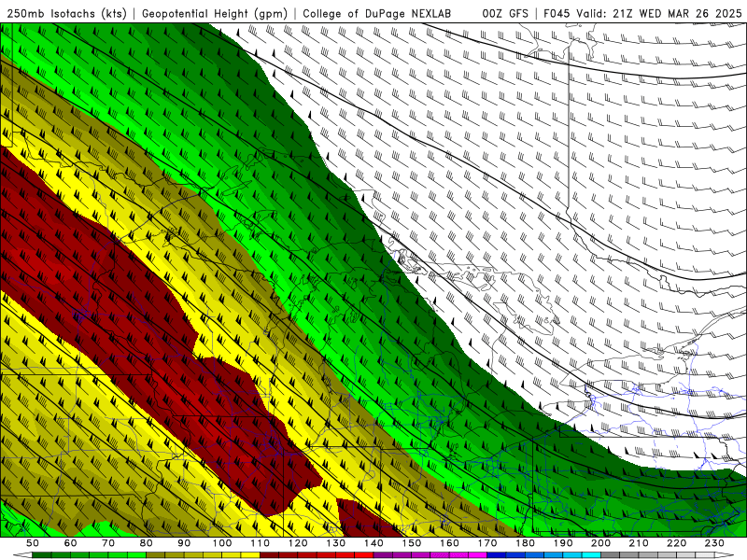This screenshot has height=560, width=747.
Task: Click the '170' color bar label
Action: click(486, 543)
